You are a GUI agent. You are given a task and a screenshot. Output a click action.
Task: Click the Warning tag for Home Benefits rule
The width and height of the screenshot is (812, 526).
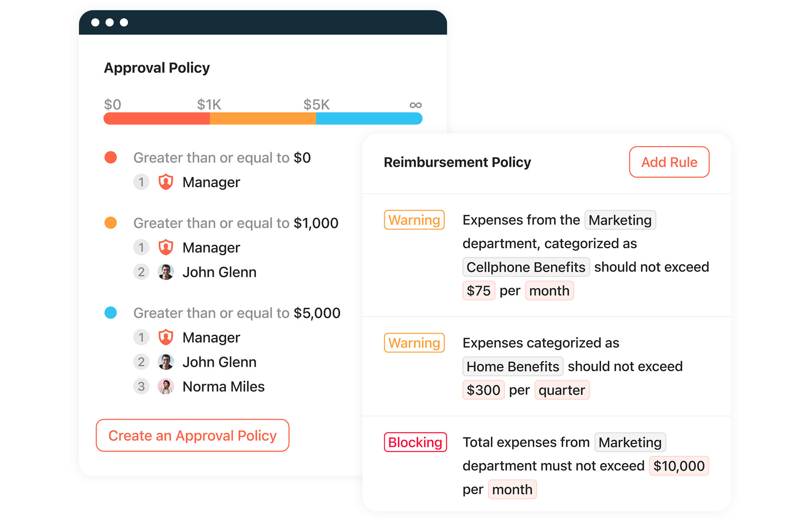[x=414, y=343]
